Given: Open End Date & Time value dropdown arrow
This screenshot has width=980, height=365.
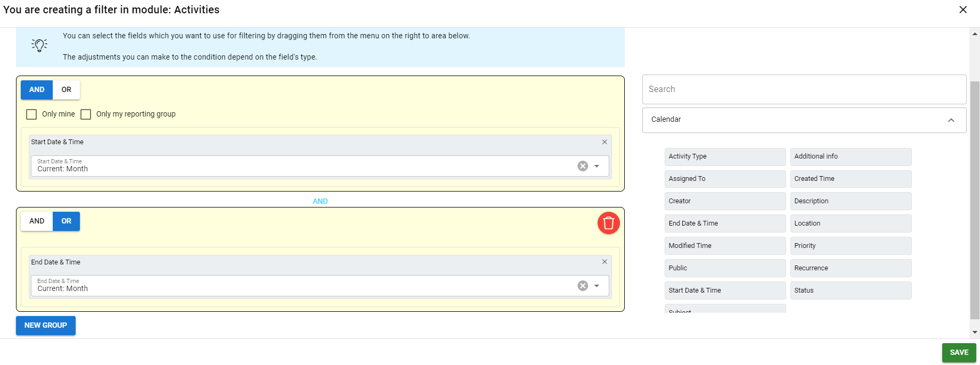Looking at the screenshot, I should pos(597,286).
